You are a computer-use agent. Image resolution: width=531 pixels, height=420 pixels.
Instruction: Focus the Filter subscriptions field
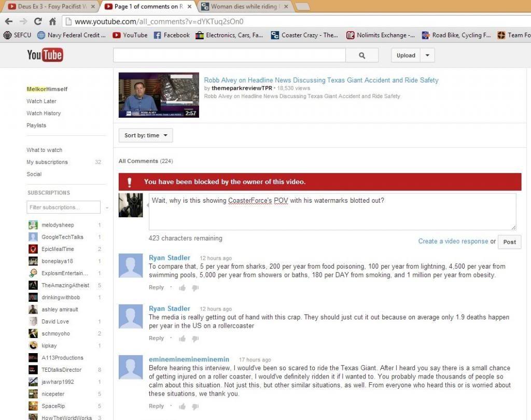[x=63, y=207]
